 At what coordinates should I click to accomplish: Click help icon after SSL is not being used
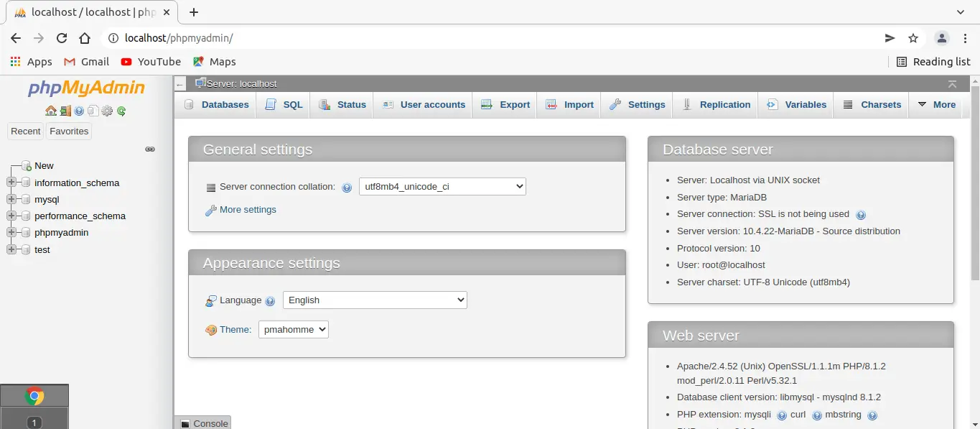point(861,214)
